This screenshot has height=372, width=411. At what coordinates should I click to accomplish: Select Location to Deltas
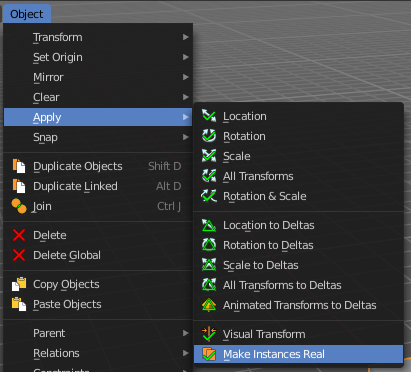point(298,225)
